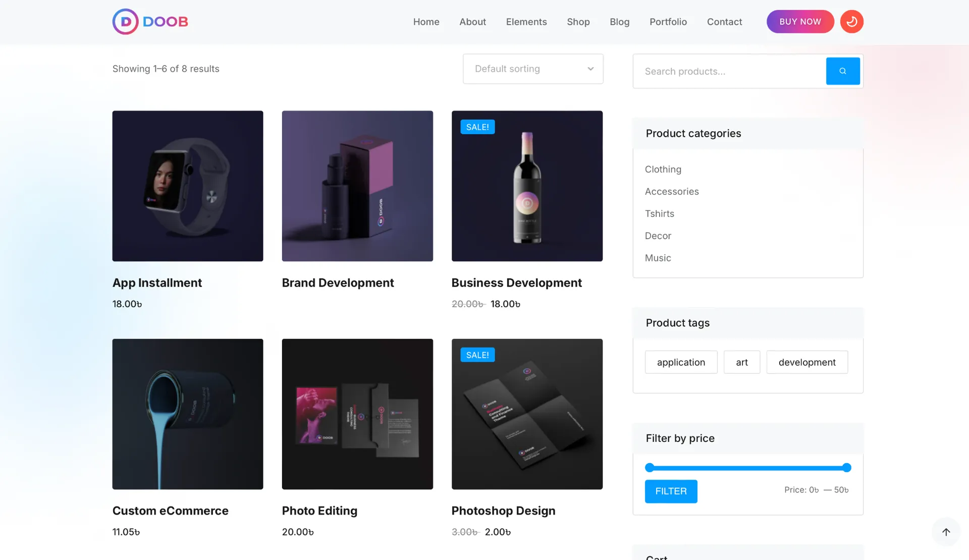Click the Doob logo icon

click(126, 22)
